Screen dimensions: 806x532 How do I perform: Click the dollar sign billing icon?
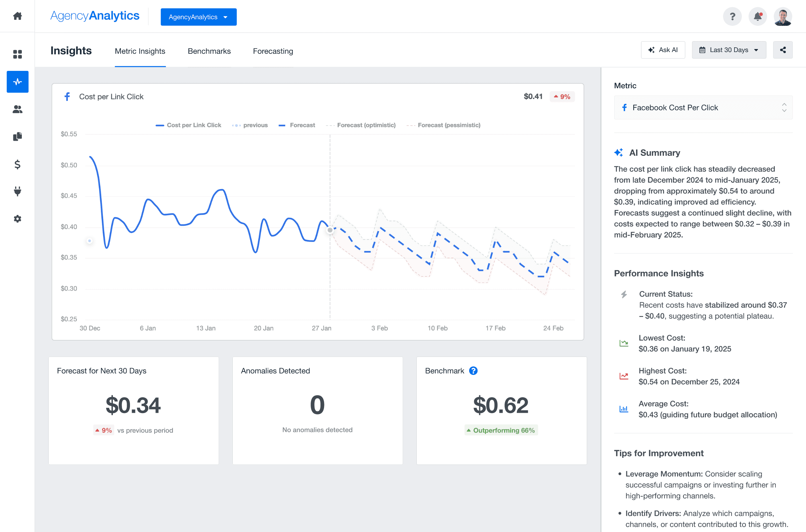tap(17, 165)
